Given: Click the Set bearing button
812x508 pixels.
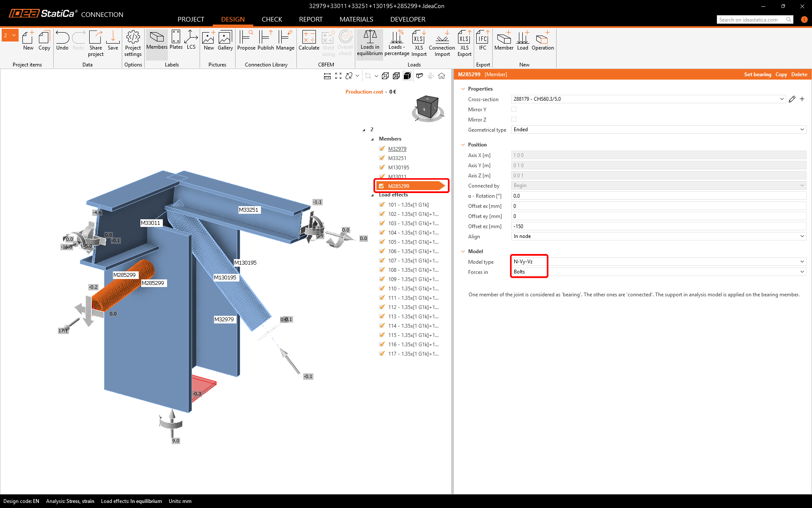Looking at the screenshot, I should (x=757, y=75).
